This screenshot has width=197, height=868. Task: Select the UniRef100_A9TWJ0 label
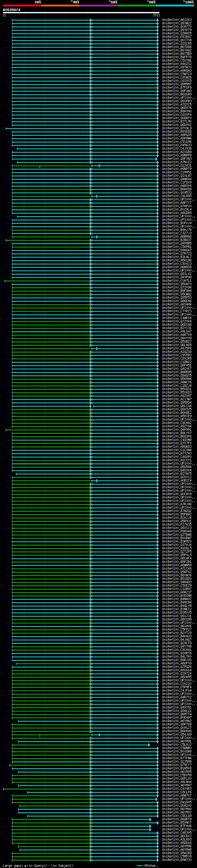pyautogui.click(x=177, y=67)
